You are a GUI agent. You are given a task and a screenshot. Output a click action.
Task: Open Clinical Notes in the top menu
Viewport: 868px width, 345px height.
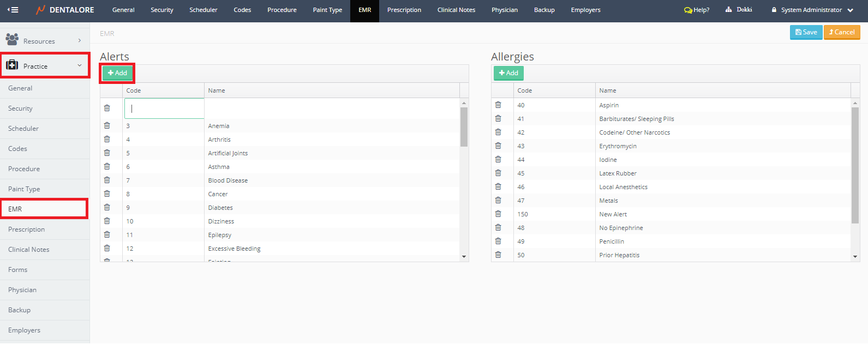[x=456, y=10]
